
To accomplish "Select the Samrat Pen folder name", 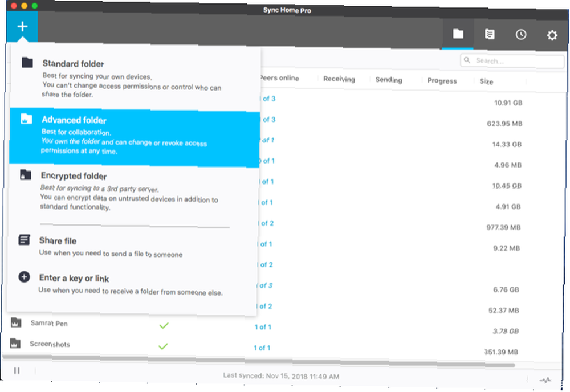I will [x=49, y=323].
